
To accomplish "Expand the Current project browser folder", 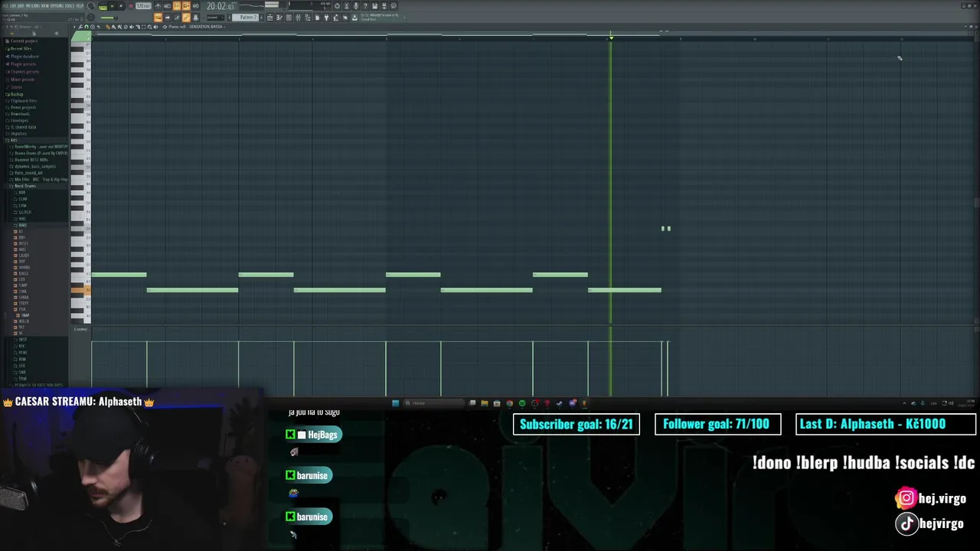I will pyautogui.click(x=23, y=41).
